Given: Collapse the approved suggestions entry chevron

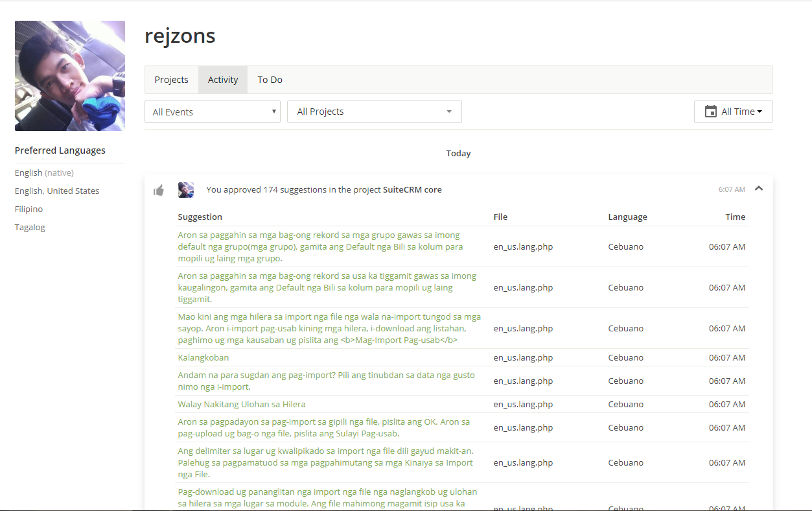Looking at the screenshot, I should click(759, 189).
